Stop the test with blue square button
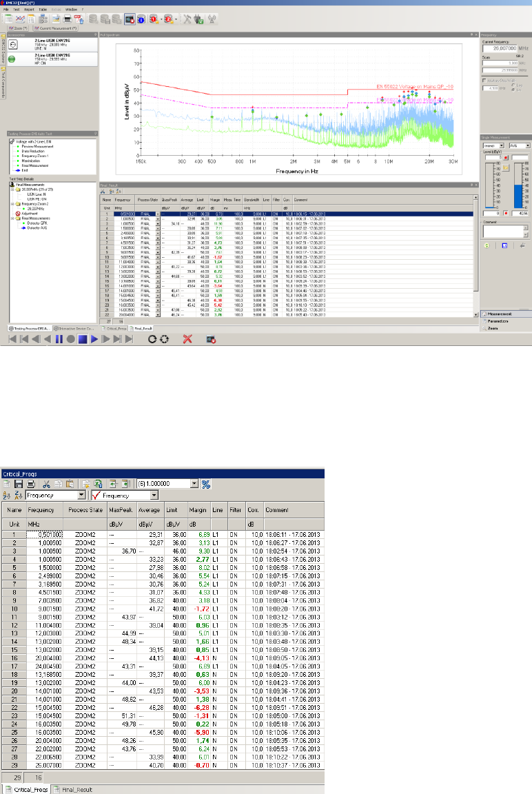Screen dimensions: 532x794 (x=83, y=339)
